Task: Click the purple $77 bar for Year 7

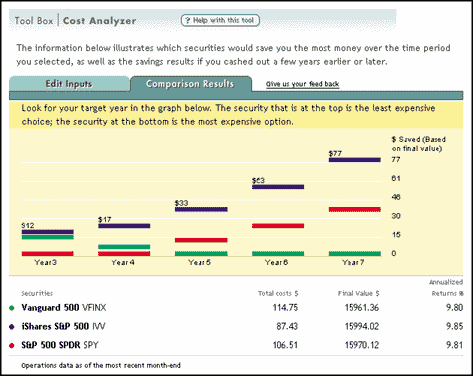Action: (355, 160)
